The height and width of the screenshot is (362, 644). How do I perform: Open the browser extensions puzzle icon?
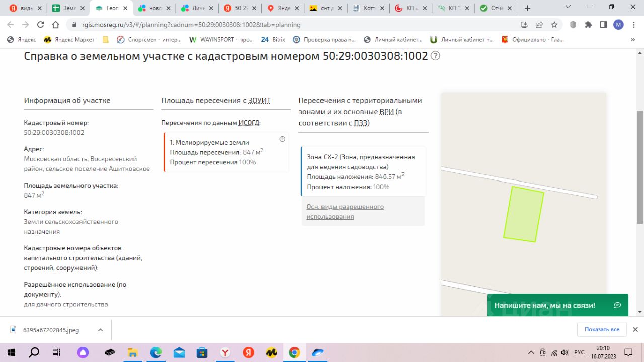588,25
